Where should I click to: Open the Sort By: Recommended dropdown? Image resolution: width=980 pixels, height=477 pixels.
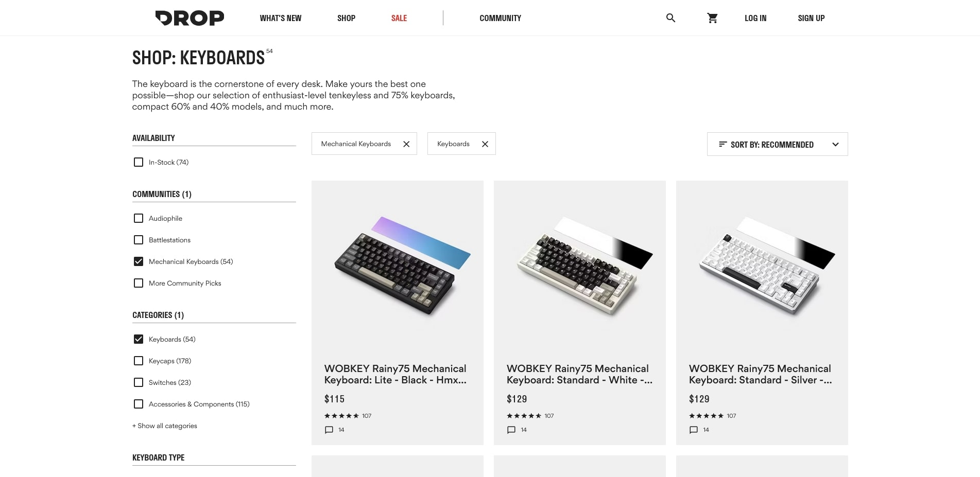tap(777, 145)
